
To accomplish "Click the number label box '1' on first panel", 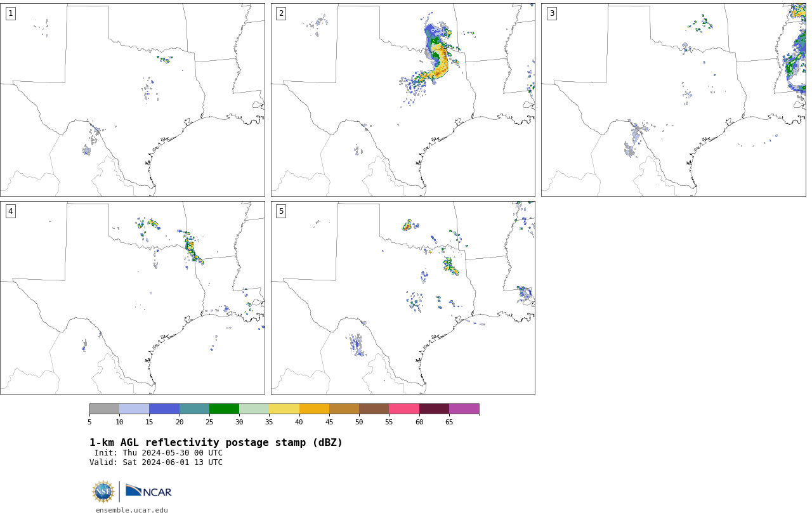I will tap(10, 13).
